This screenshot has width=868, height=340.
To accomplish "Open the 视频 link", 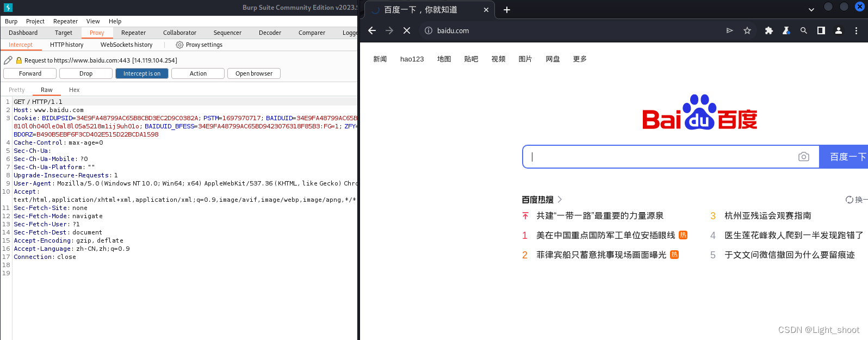I will click(x=499, y=59).
